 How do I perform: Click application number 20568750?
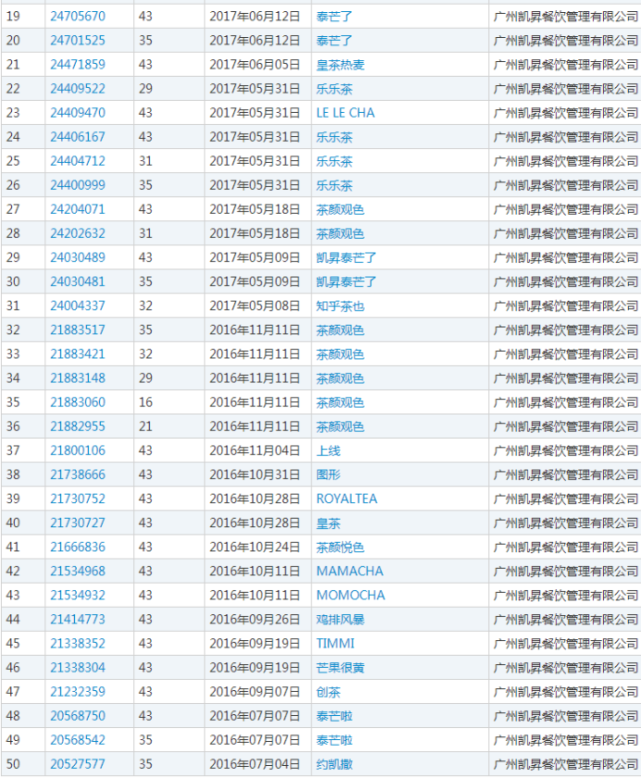78,716
